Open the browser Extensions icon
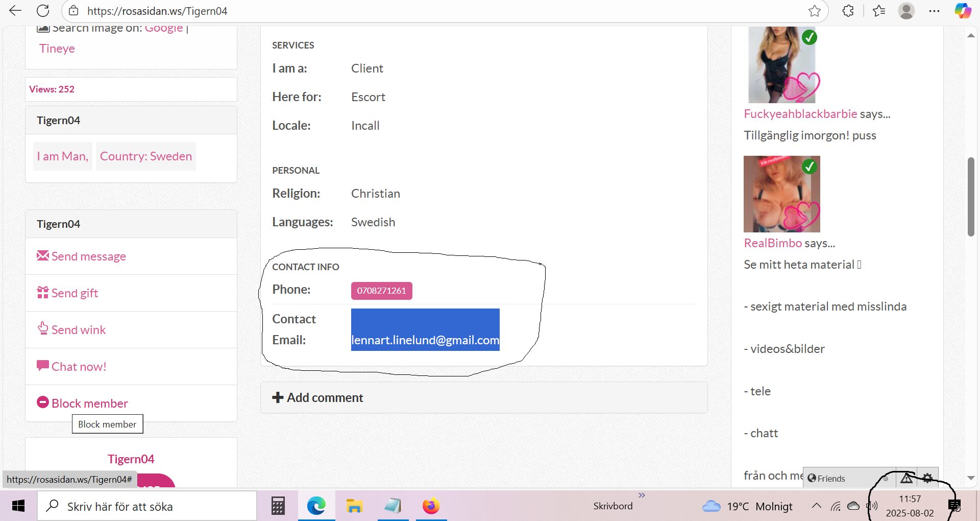The height and width of the screenshot is (521, 980). (x=848, y=11)
